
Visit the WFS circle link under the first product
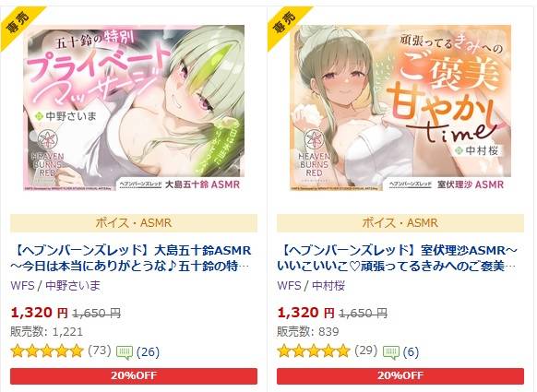click(22, 286)
